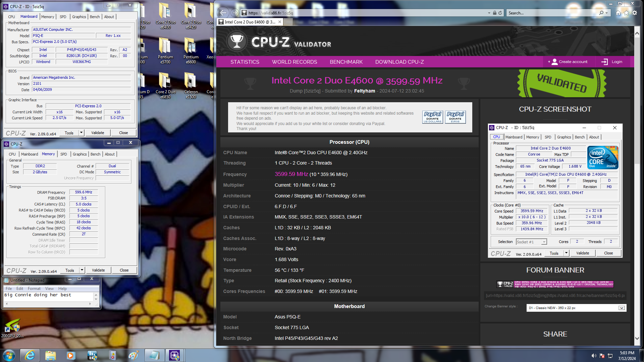Click the Show desktop strip at taskbar end
This screenshot has width=644, height=362.
[642, 355]
